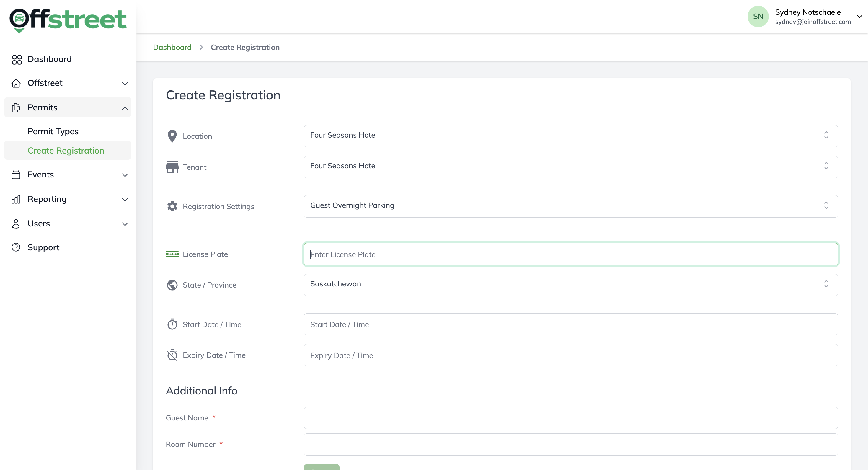Collapse the Permits sidebar section
This screenshot has width=868, height=470.
point(125,108)
